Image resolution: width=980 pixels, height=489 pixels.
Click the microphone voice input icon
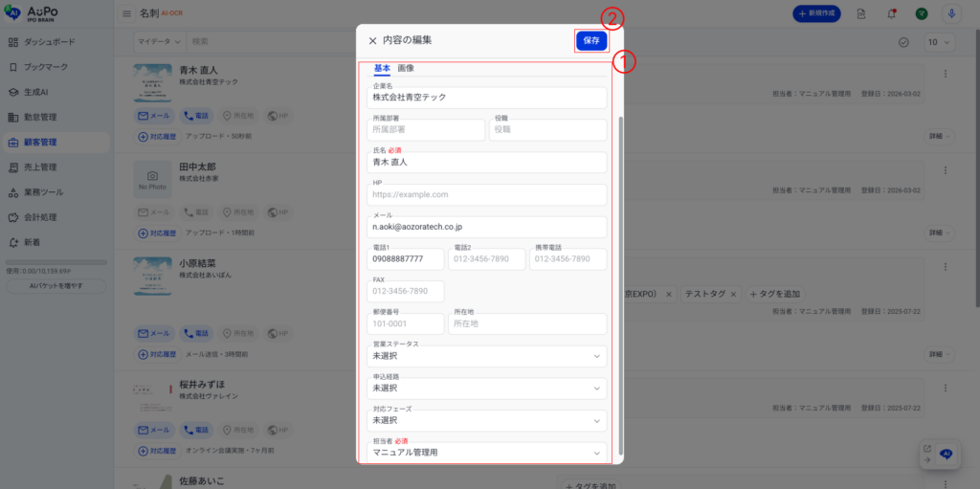click(x=950, y=13)
